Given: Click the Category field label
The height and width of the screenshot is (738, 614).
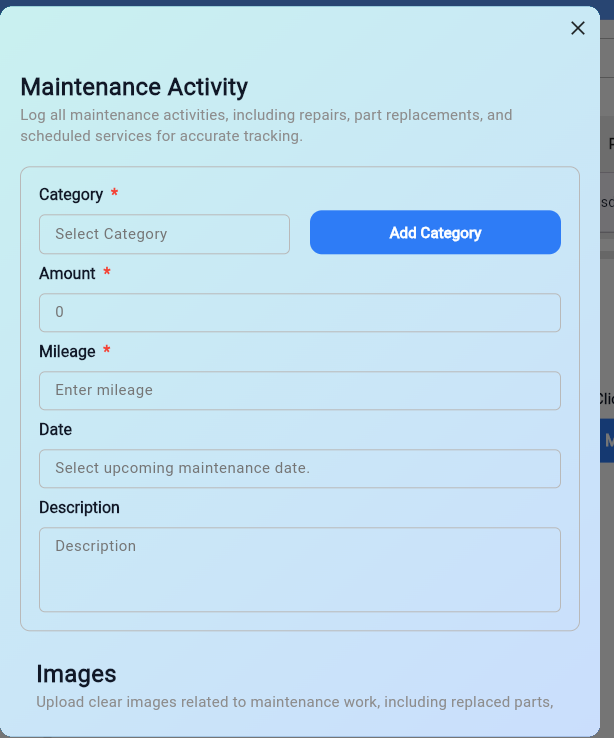Looking at the screenshot, I should (x=71, y=194).
